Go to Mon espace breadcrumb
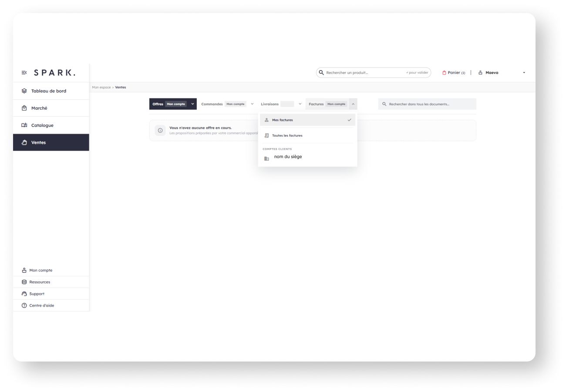The image size is (566, 392). (x=101, y=87)
